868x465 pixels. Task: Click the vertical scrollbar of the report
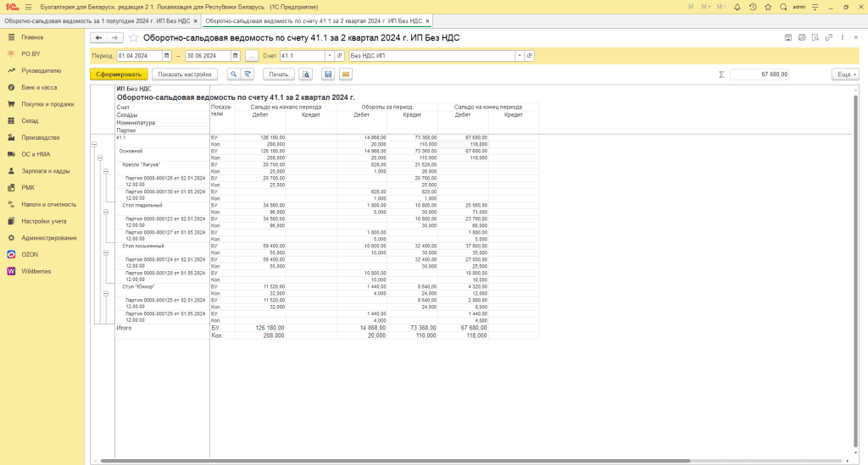856,271
